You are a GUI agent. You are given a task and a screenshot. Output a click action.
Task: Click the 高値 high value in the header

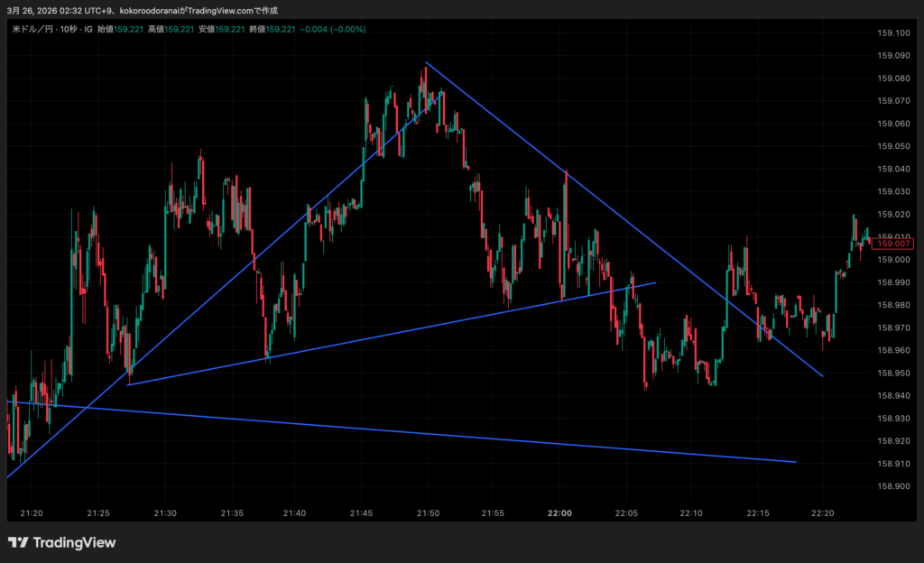[179, 30]
